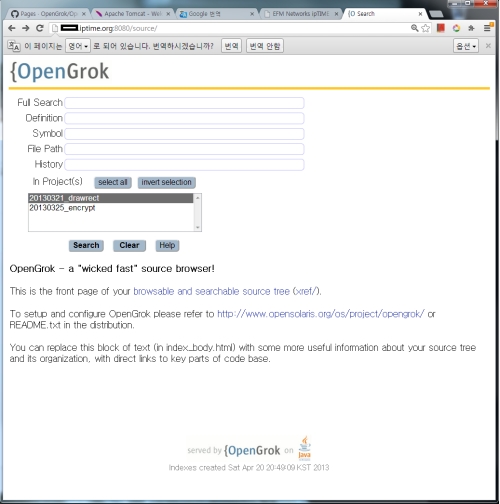Click project list scrollbar down arrow
500x504 pixels.
coord(198,227)
